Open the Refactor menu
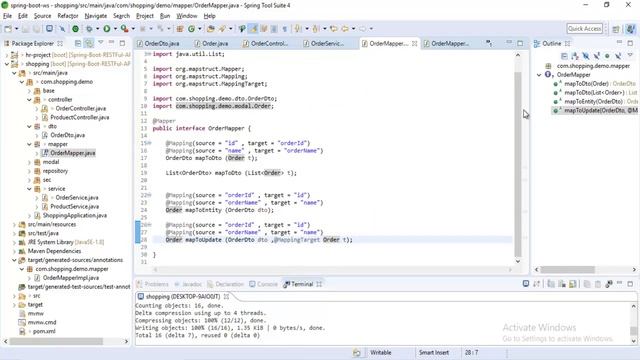The image size is (640, 360). pyautogui.click(x=68, y=16)
